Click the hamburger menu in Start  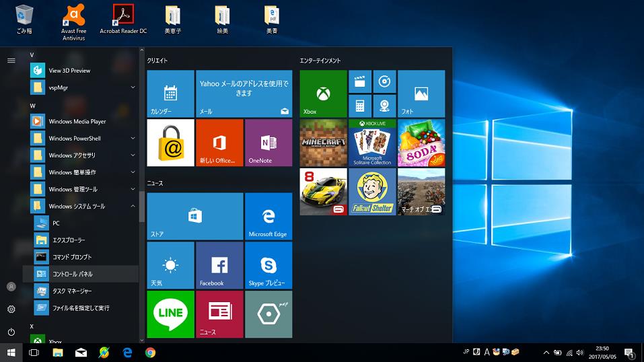(x=11, y=61)
